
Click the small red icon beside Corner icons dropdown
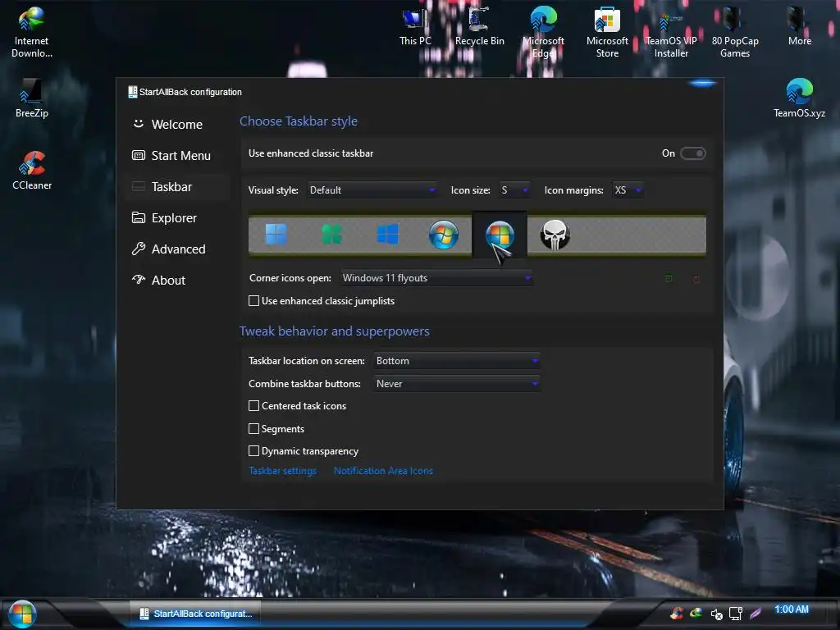point(696,279)
